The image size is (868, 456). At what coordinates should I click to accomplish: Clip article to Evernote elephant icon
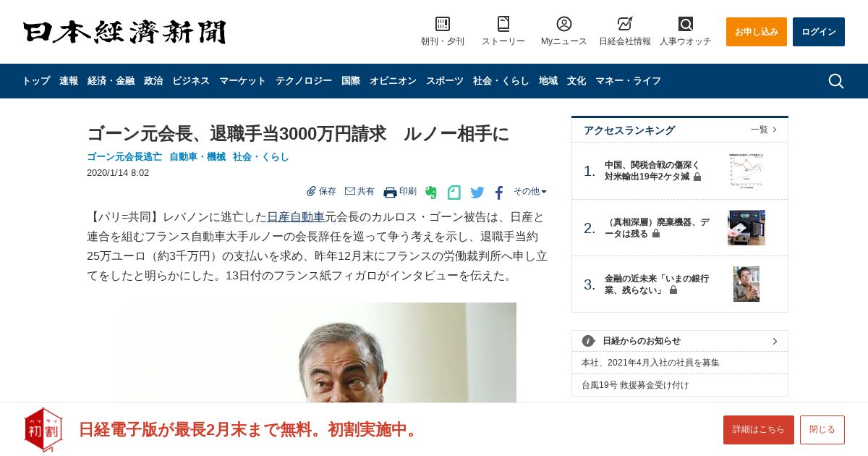coord(431,193)
